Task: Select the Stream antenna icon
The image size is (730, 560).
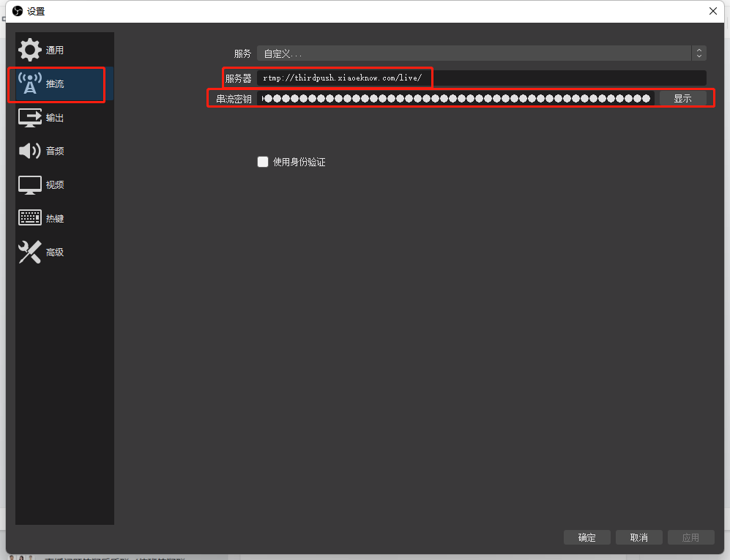Action: (30, 83)
